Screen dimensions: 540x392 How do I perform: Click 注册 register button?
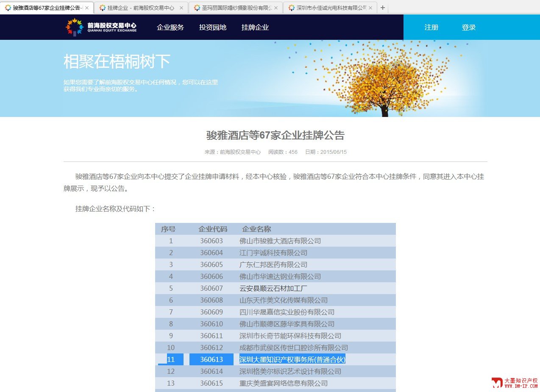tap(431, 27)
